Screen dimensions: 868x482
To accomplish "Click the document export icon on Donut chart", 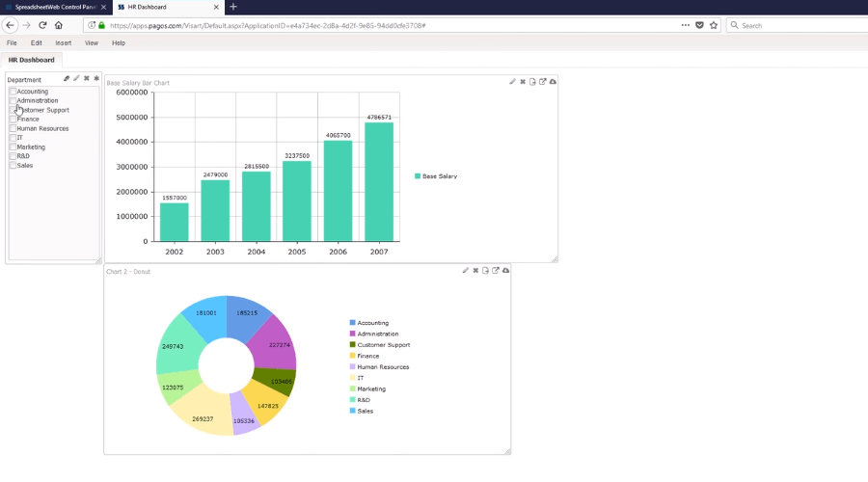I will [x=485, y=270].
